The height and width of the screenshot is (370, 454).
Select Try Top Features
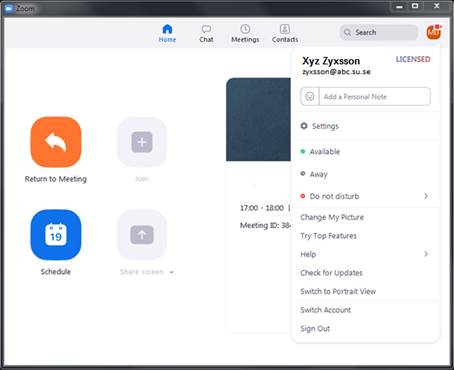328,236
